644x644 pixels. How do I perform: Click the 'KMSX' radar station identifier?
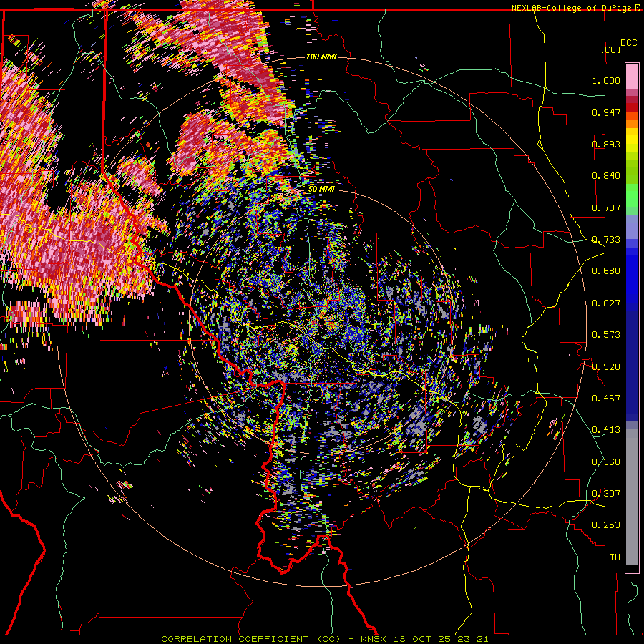[x=374, y=639]
